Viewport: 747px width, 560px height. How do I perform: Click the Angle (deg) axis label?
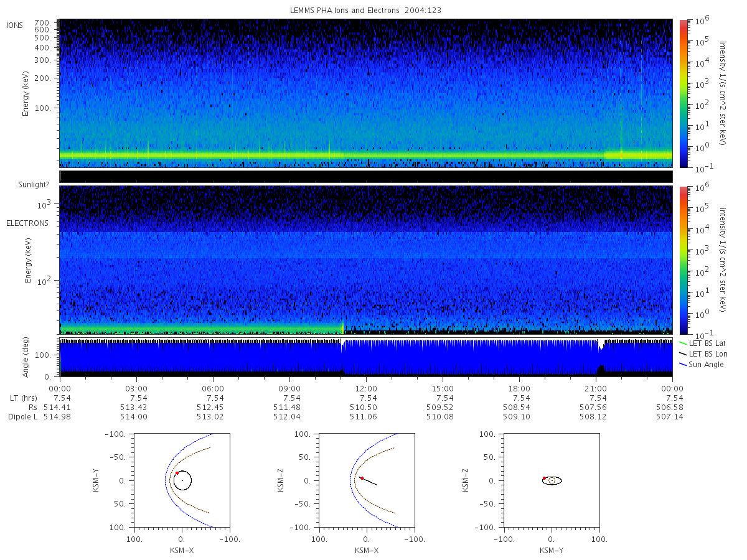(x=26, y=358)
